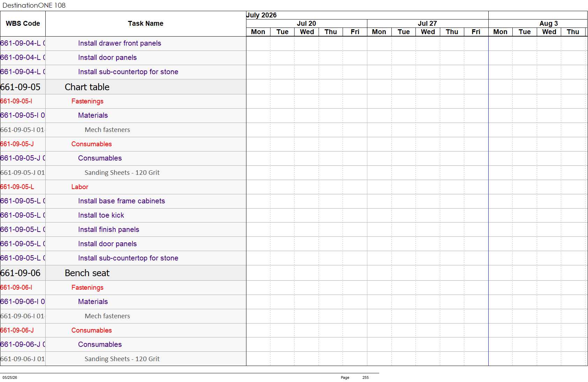Viewport: 588px width, 382px height.
Task: Select the last Sanding Sheets - 120 Grit row
Action: (x=122, y=359)
